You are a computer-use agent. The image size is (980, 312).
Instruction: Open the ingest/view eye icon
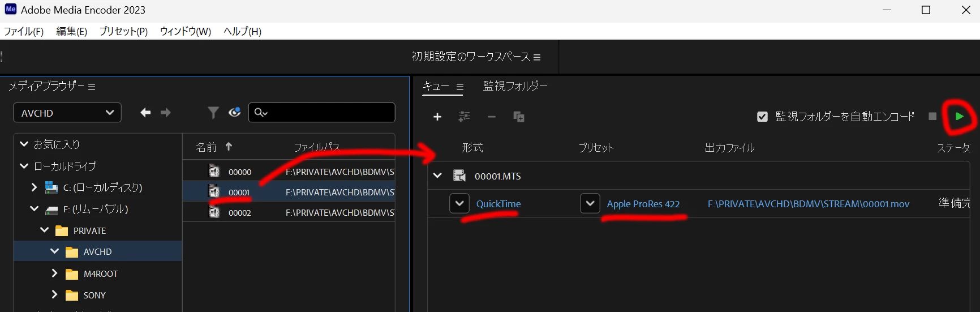[234, 112]
